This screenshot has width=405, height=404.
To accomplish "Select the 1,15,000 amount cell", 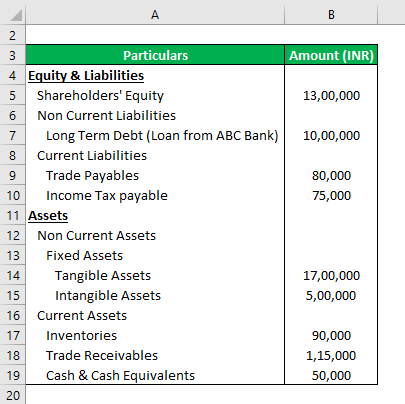I will (331, 355).
